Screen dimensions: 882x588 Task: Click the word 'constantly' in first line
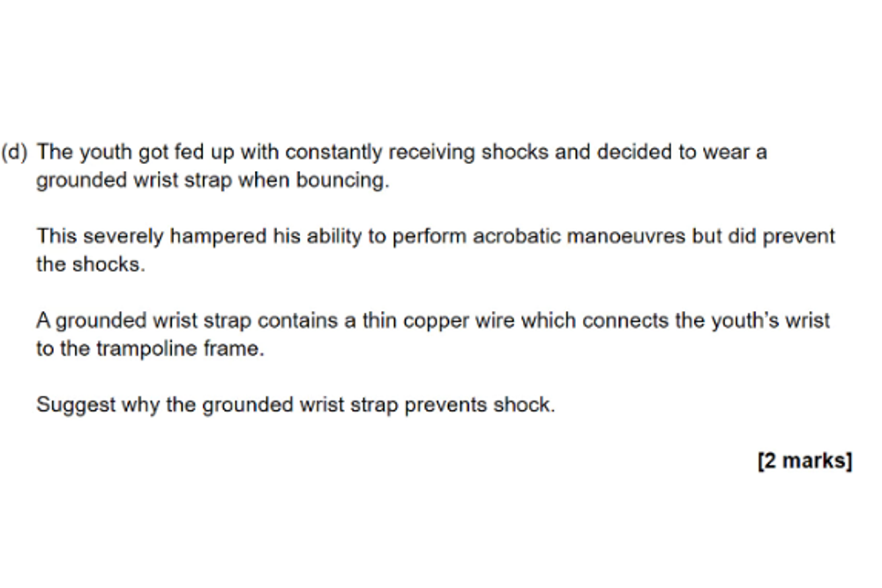[335, 153]
